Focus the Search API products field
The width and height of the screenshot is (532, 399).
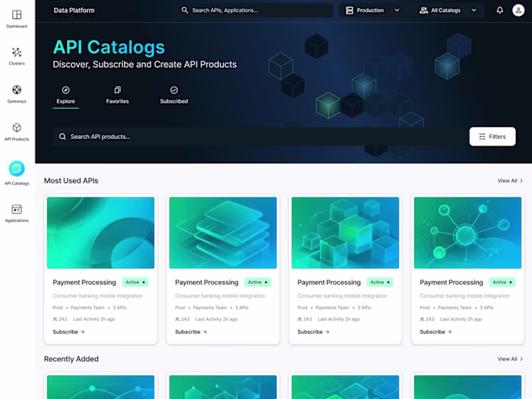click(x=258, y=136)
